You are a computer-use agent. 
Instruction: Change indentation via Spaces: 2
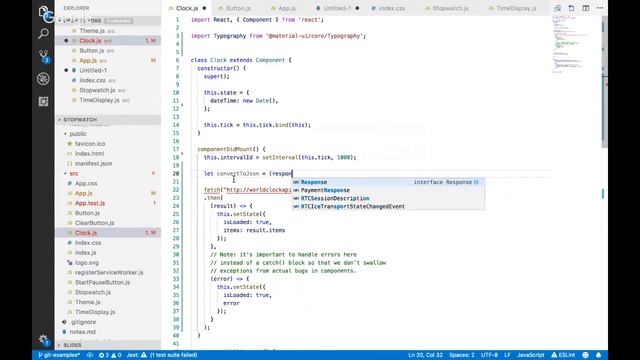pos(462,355)
